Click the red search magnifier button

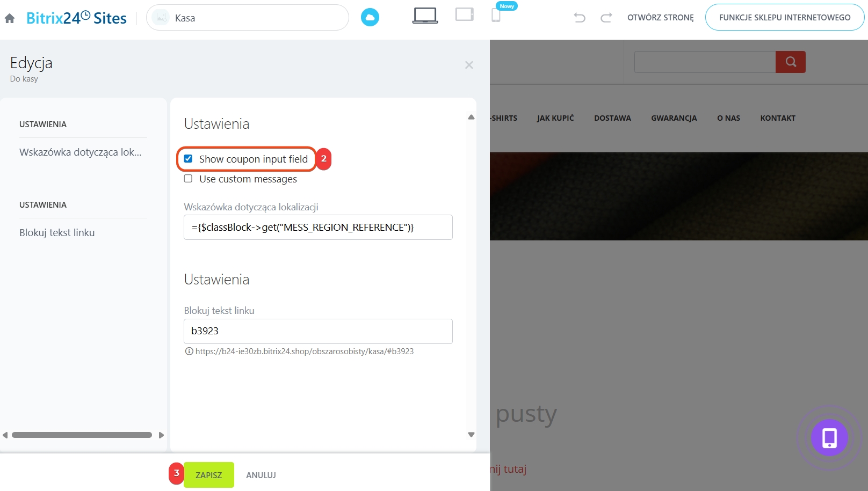pyautogui.click(x=790, y=62)
